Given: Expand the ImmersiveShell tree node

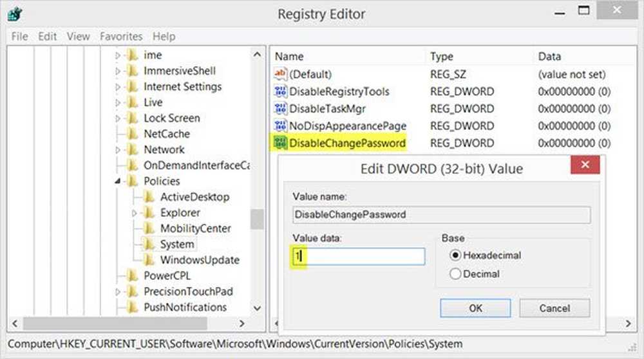Looking at the screenshot, I should [118, 71].
